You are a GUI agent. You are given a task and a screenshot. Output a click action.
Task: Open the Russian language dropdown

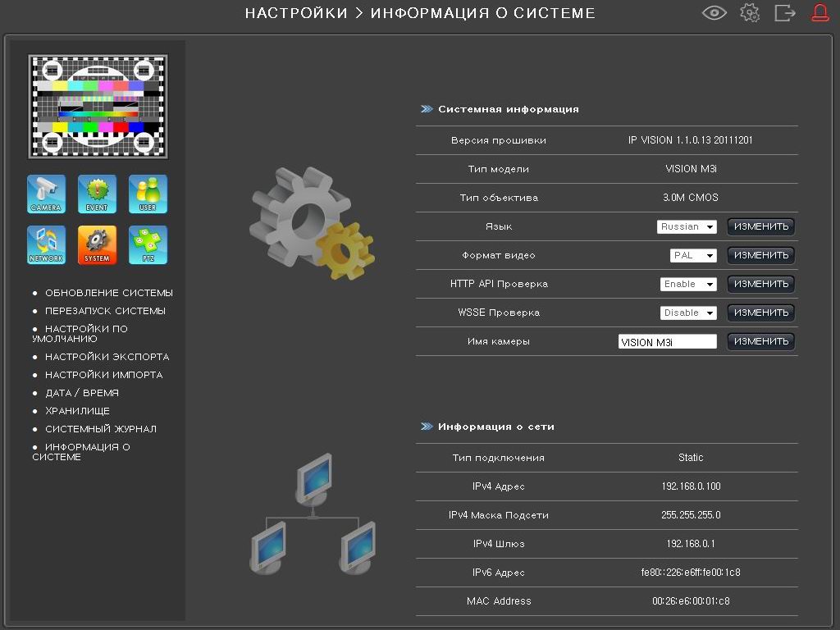(x=687, y=226)
